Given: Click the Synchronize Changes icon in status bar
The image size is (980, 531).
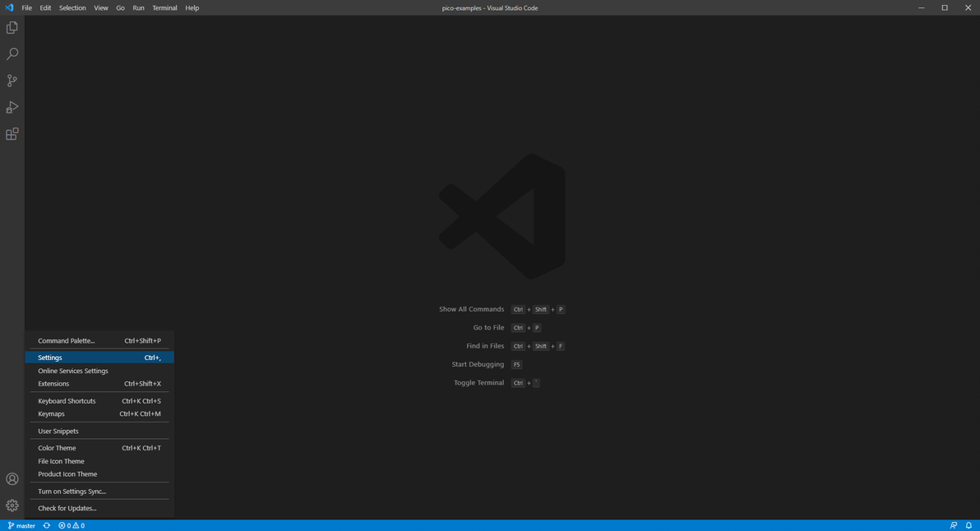Looking at the screenshot, I should [47, 525].
